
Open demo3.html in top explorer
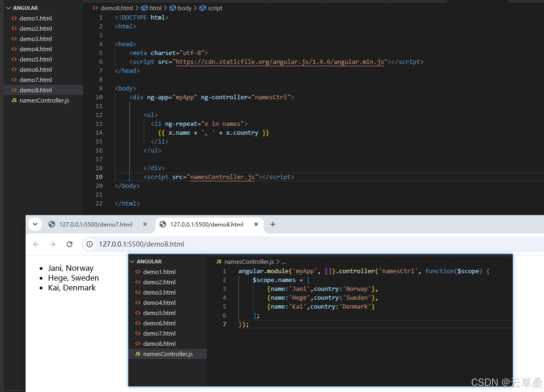pyautogui.click(x=36, y=39)
